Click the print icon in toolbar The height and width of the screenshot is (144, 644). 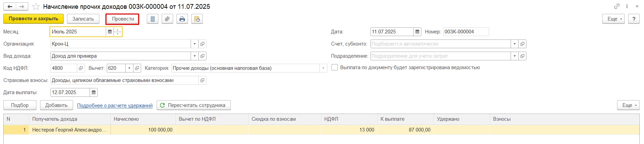[x=182, y=19]
